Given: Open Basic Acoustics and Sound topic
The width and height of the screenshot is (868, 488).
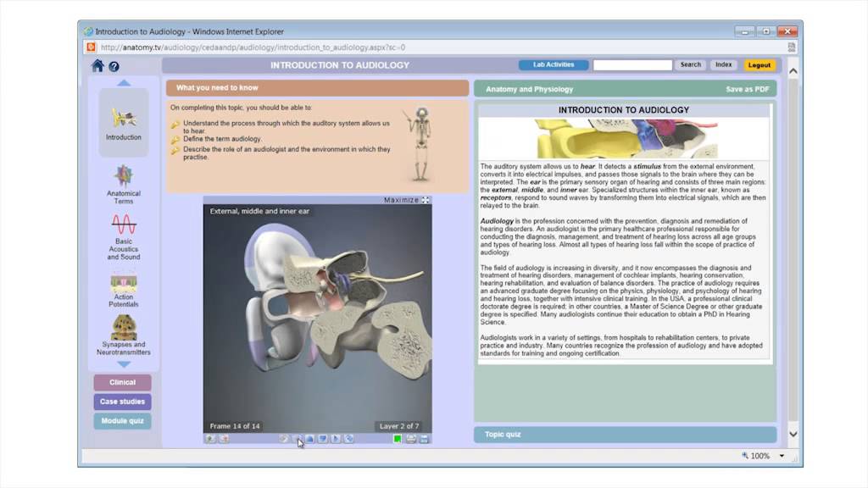Looking at the screenshot, I should point(124,237).
